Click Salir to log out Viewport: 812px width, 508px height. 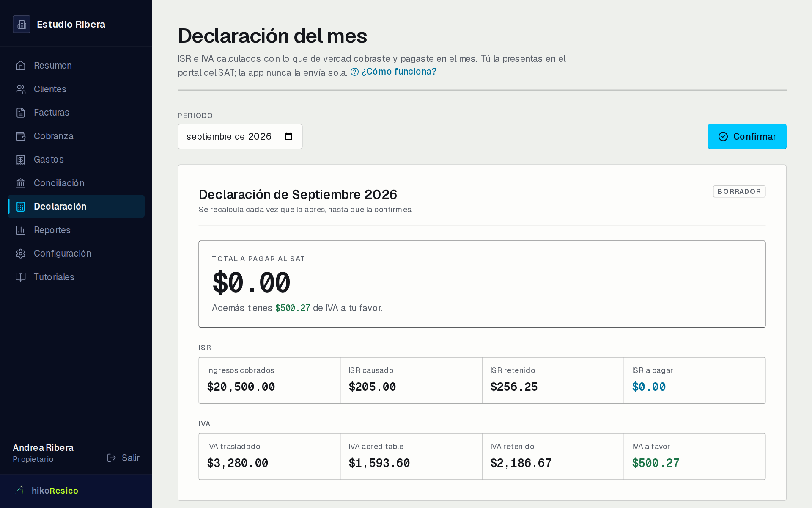123,458
